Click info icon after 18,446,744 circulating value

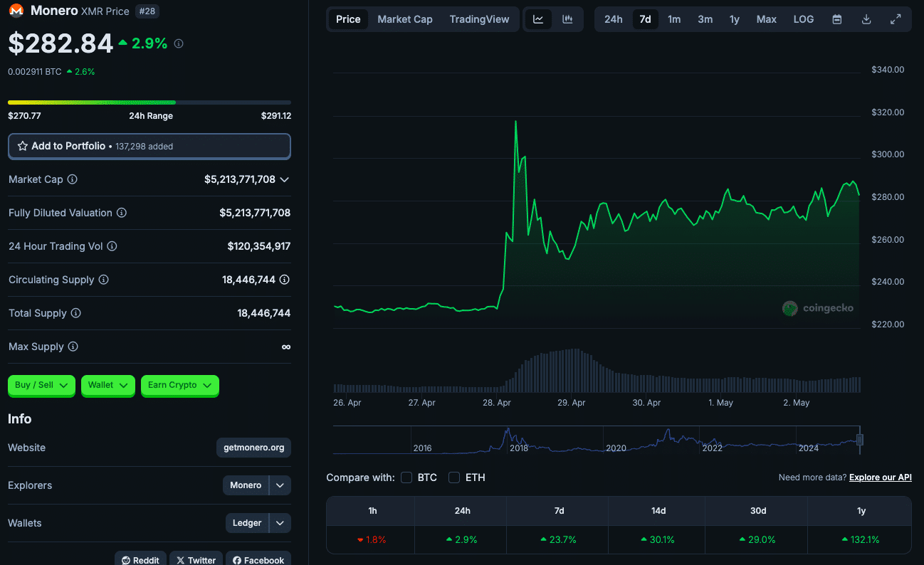285,280
